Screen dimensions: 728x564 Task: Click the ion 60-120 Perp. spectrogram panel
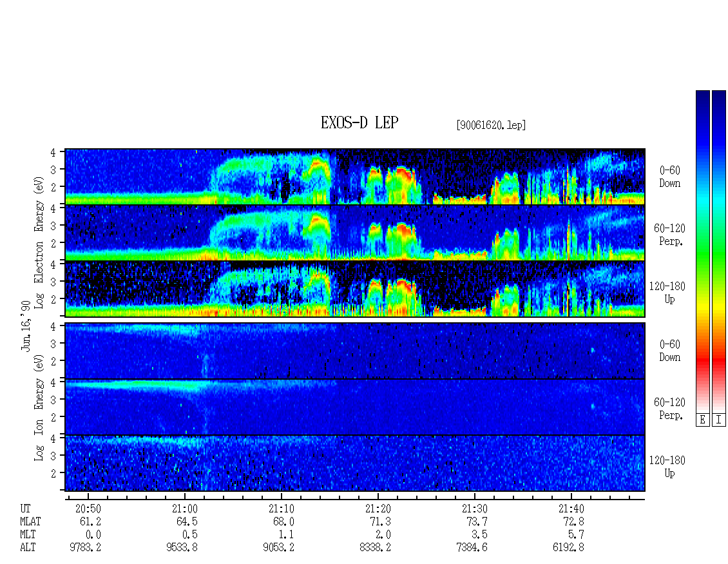[355, 407]
